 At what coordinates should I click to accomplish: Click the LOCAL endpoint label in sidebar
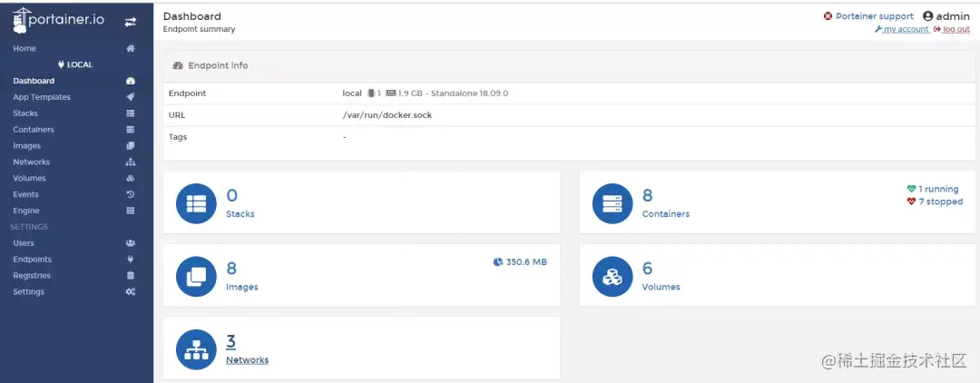(x=75, y=65)
